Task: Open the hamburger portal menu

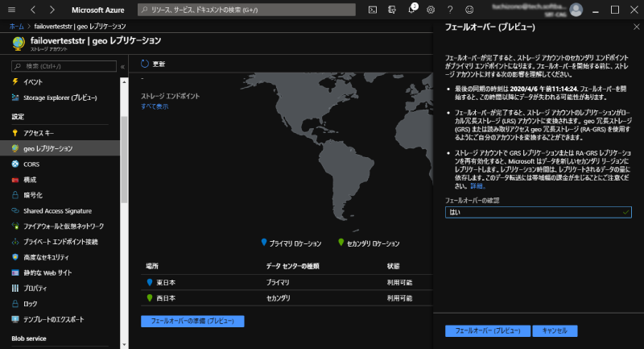Action: pos(10,10)
